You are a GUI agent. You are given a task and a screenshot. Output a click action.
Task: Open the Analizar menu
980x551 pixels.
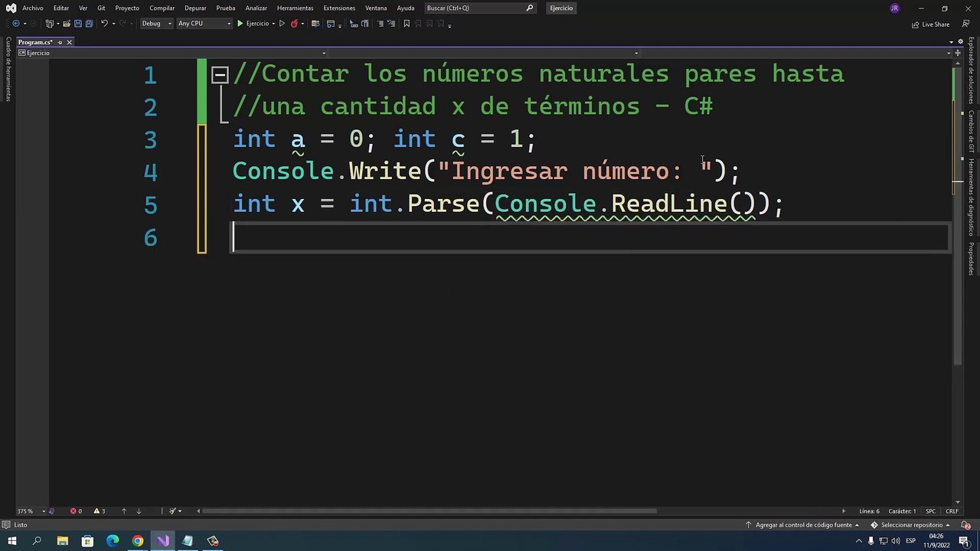click(x=256, y=8)
